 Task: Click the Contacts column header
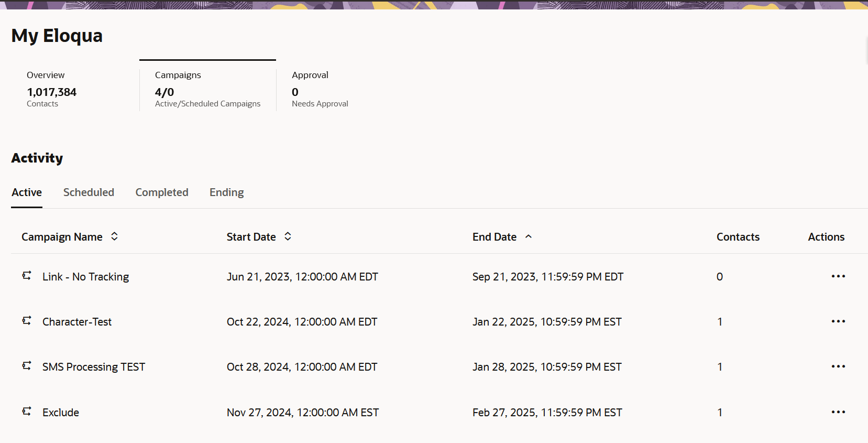(x=738, y=237)
